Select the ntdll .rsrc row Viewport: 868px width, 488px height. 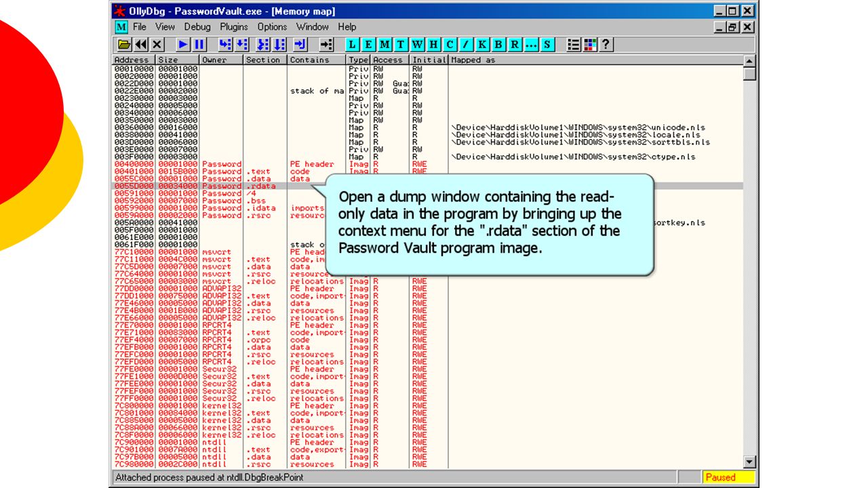(427, 464)
